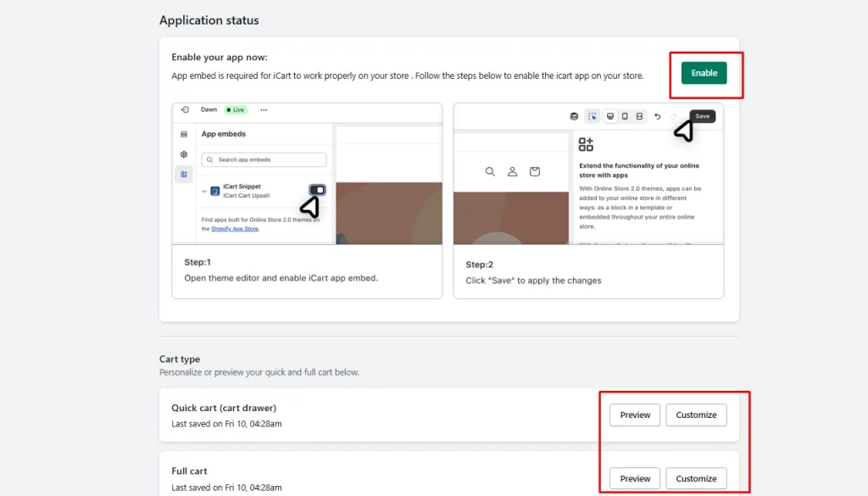The width and height of the screenshot is (868, 496).
Task: Click the inspector selection tool icon
Action: (x=592, y=116)
